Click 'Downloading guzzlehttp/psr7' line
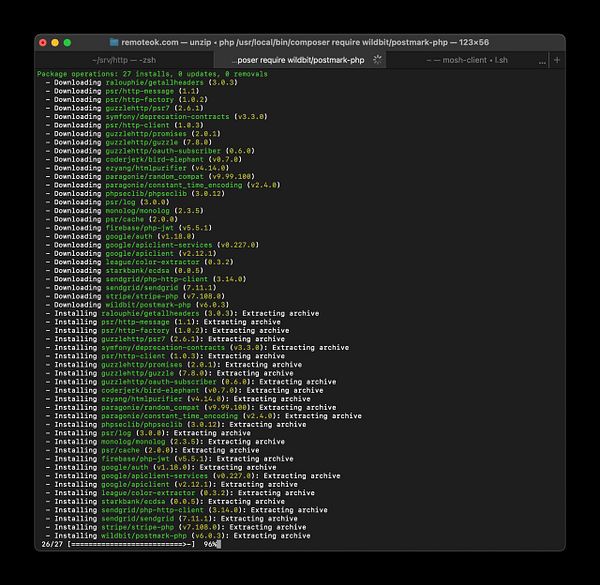This screenshot has height=585, width=600. (x=125, y=108)
